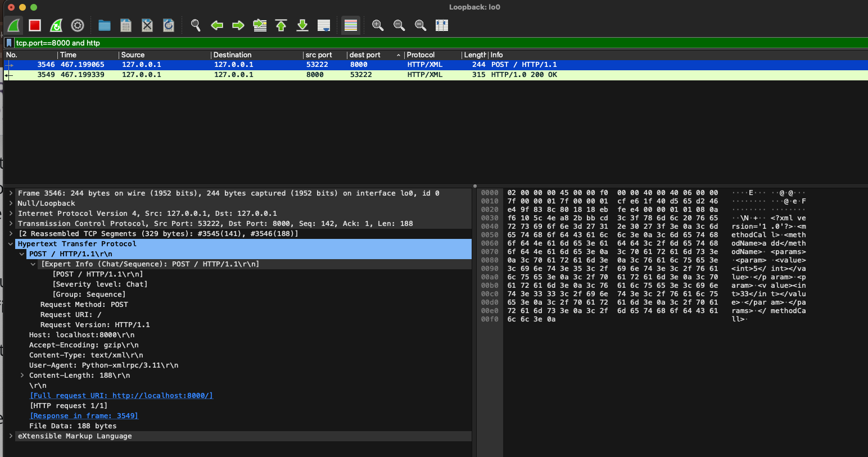Follow the Response in frame 3549 link
This screenshot has width=868, height=457.
tap(84, 415)
